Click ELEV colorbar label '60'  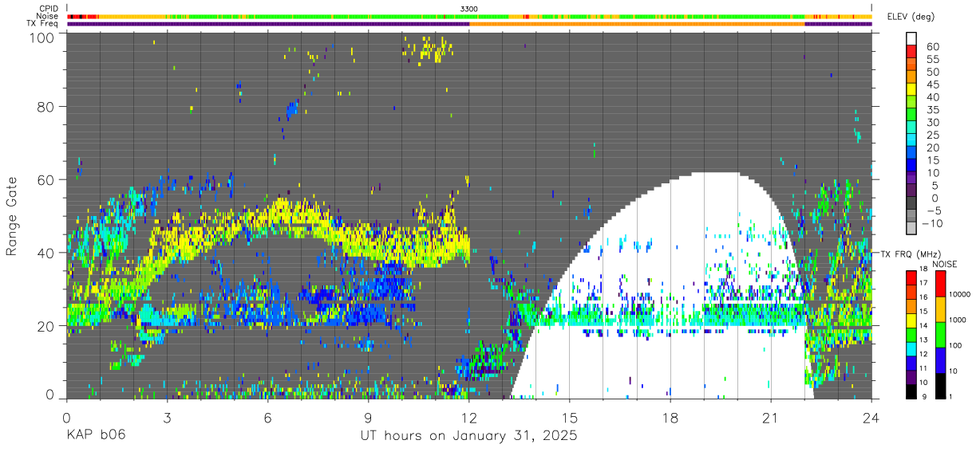tap(931, 46)
